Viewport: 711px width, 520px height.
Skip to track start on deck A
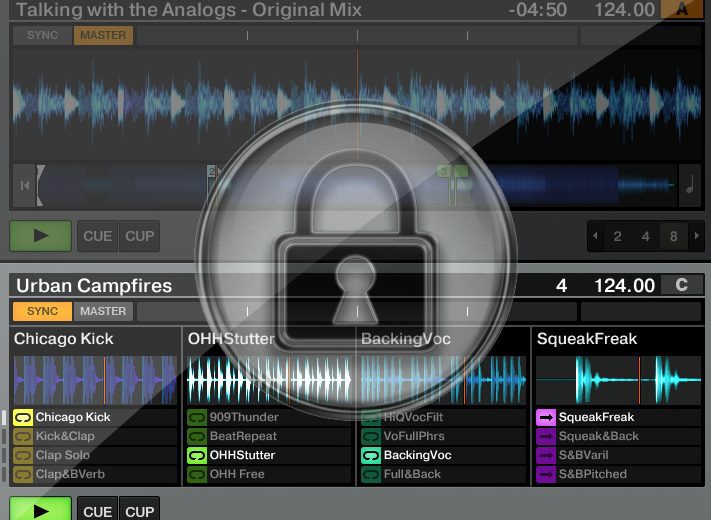(24, 185)
